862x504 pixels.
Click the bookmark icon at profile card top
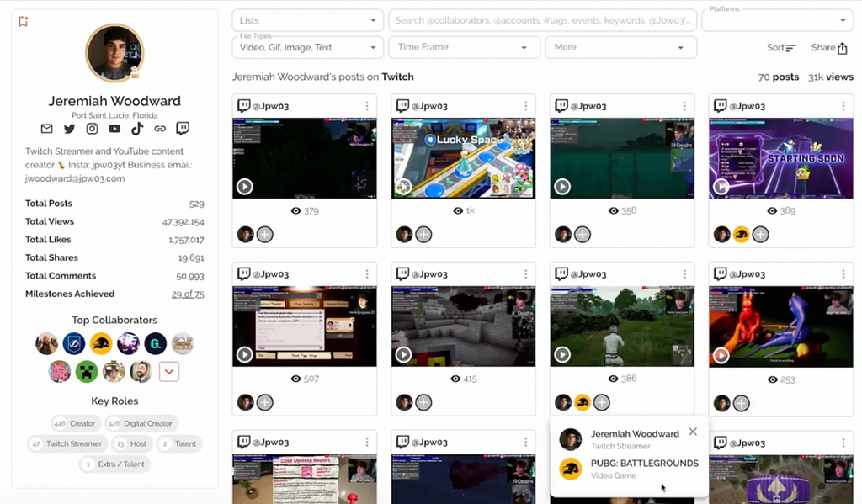coord(23,21)
